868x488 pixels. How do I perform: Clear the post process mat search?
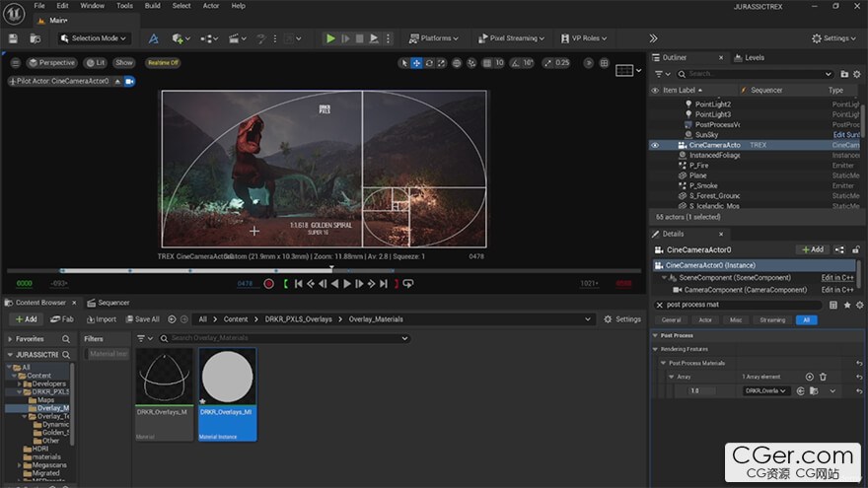[660, 305]
